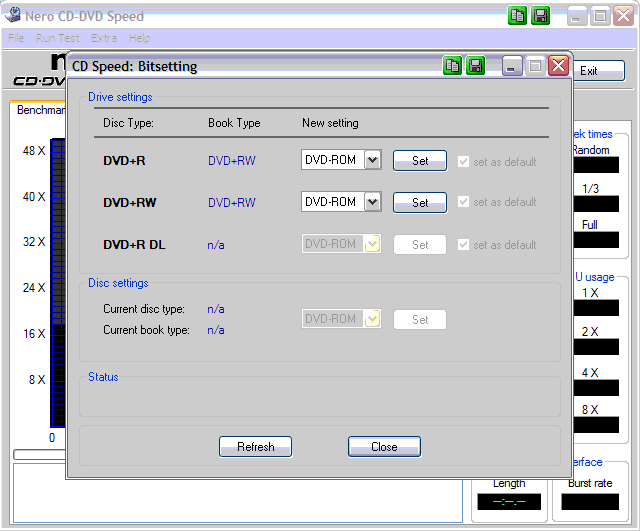Screen dimensions: 640x531
Task: Click the green save floppy icon in Bitsetting title bar
Action: coord(476,66)
